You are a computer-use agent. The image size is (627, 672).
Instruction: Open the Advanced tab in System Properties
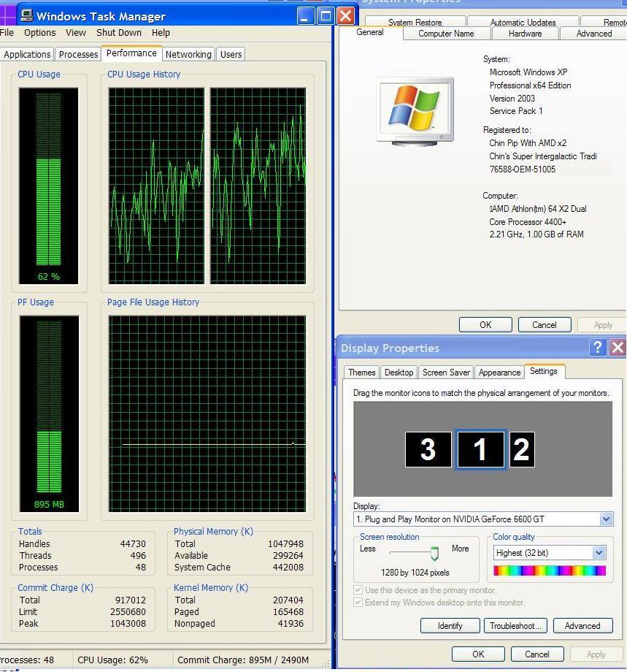593,34
